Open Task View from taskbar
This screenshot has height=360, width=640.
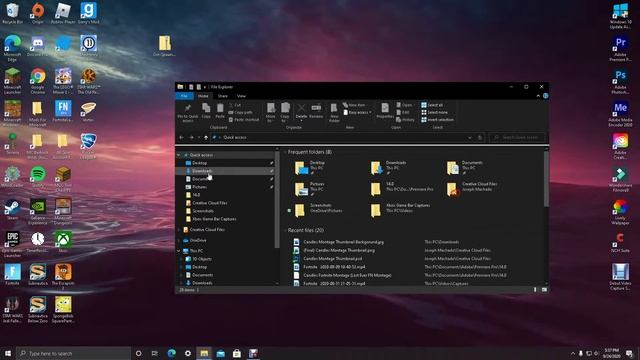click(x=155, y=353)
